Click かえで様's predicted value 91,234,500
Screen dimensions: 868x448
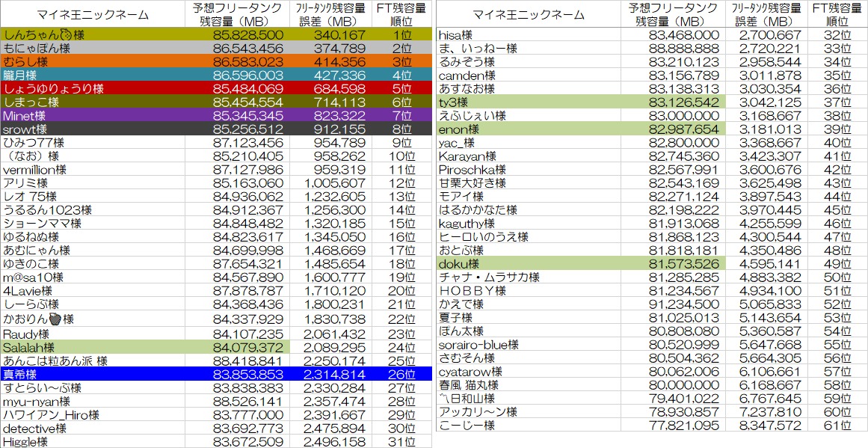coord(684,304)
